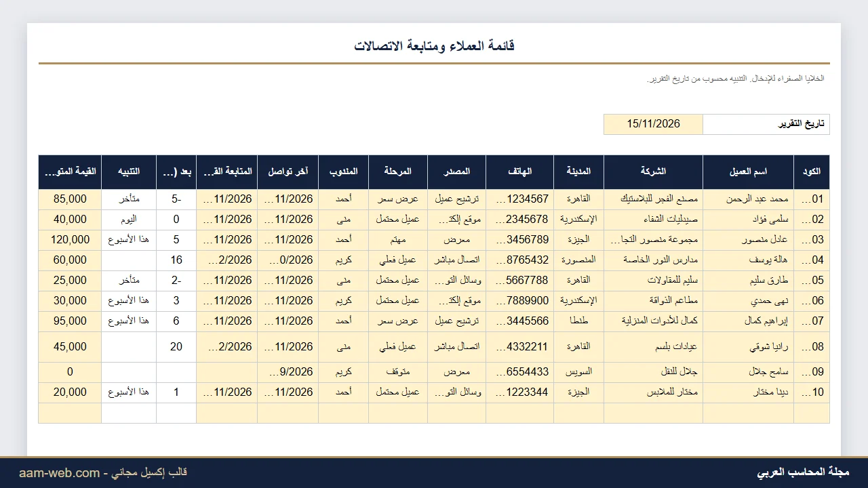The image size is (868, 488).
Task: Select the 'آخر تواصل' column header
Action: [x=288, y=172]
